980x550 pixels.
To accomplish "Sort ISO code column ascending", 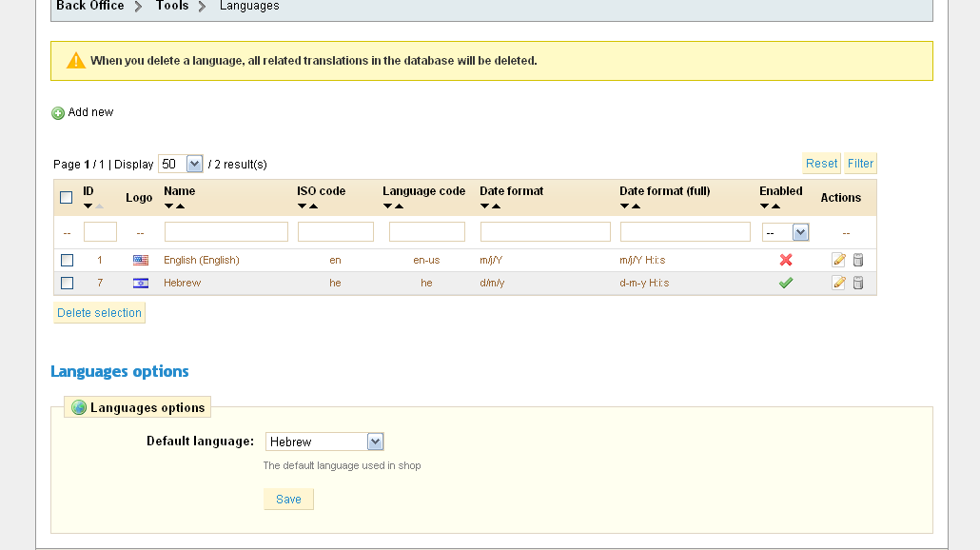I will coord(313,206).
